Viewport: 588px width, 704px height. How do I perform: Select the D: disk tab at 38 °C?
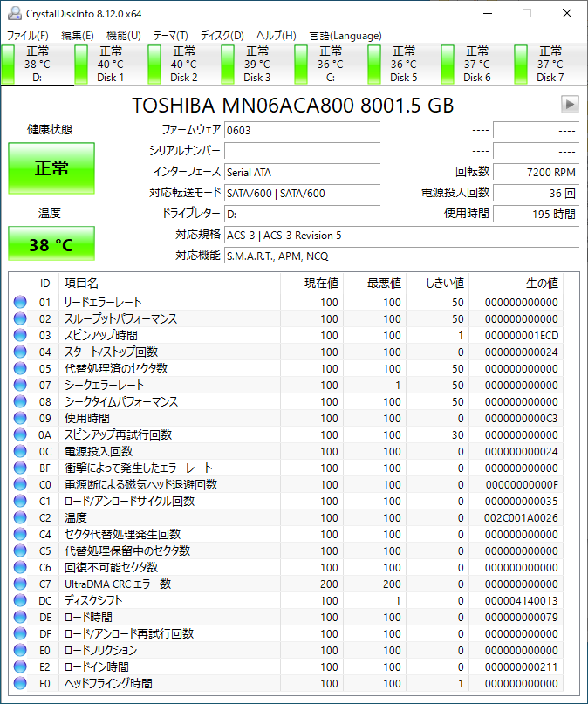38,65
